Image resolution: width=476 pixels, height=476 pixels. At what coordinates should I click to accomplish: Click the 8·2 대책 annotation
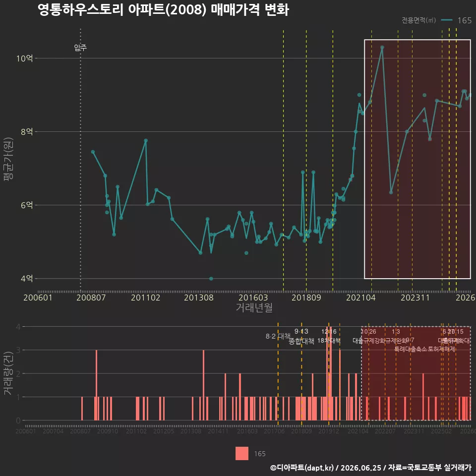click(x=278, y=336)
